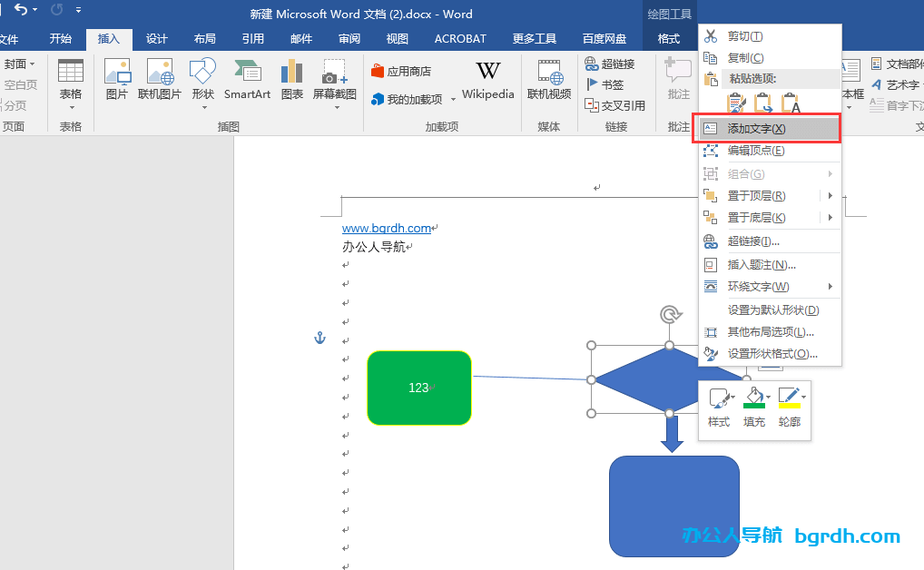The width and height of the screenshot is (924, 570).
Task: Expand the 置于顶层 submenu arrow
Action: 831,195
